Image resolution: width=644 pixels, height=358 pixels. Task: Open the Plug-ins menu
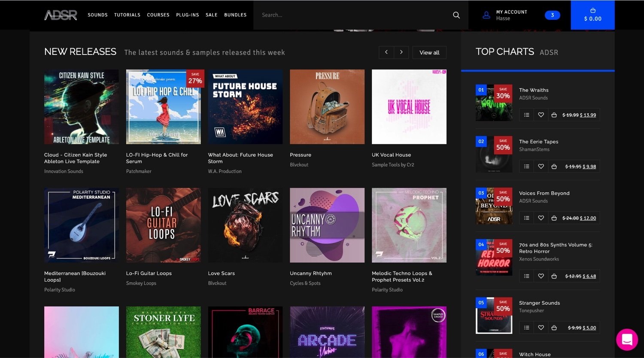[187, 15]
